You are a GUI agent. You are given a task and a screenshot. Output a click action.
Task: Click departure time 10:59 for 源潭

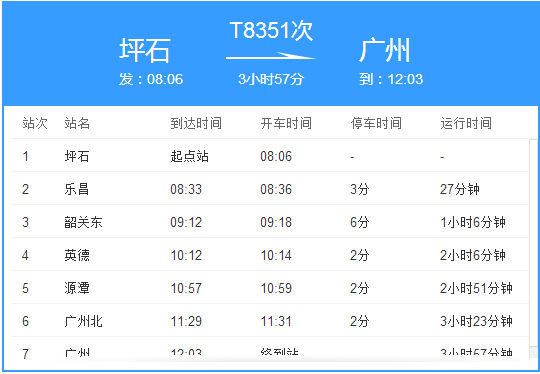click(x=276, y=288)
